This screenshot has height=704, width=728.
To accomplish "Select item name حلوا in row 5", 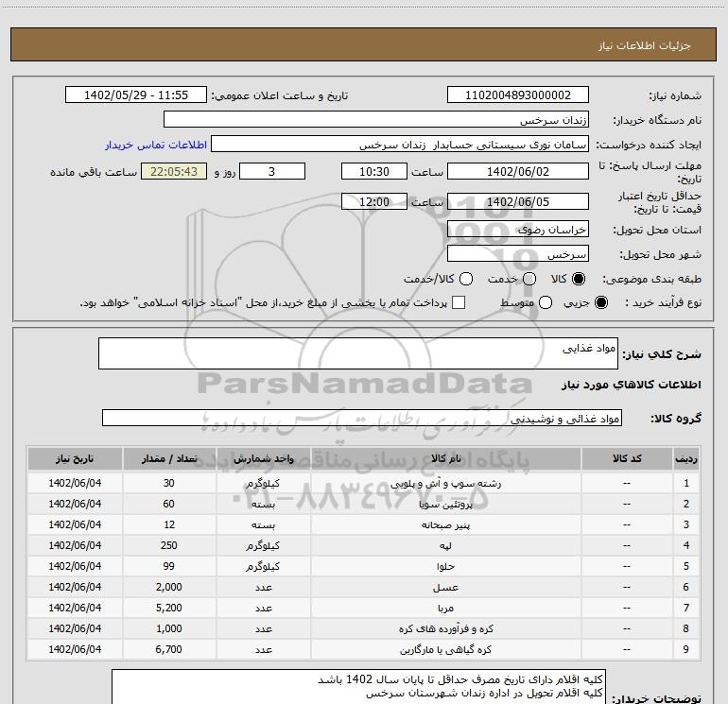I will pyautogui.click(x=445, y=566).
